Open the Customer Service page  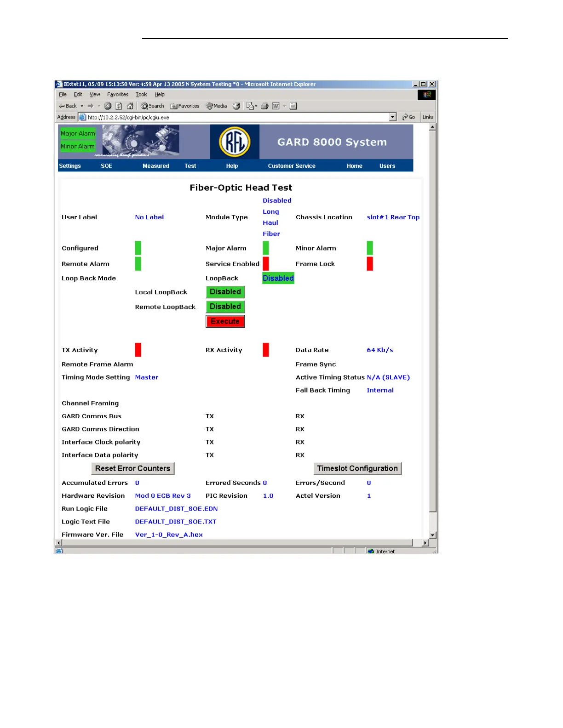point(292,166)
